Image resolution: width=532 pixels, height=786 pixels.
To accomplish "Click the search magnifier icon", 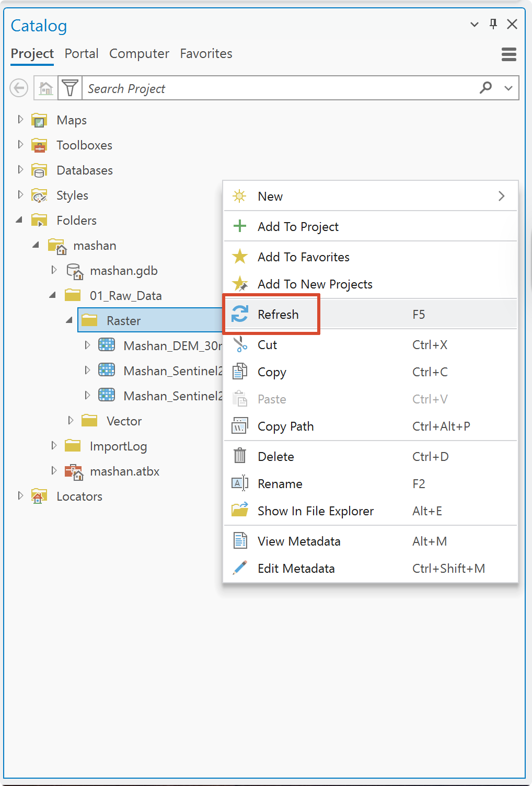I will tap(486, 87).
